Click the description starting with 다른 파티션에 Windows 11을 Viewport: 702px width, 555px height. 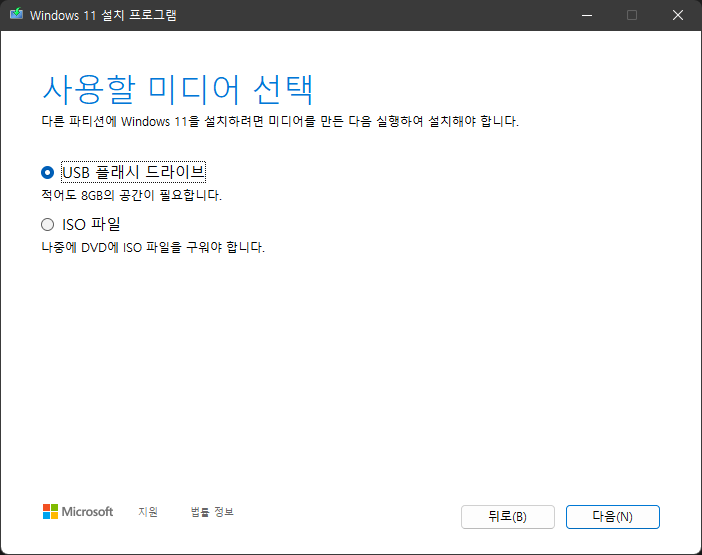tap(280, 121)
